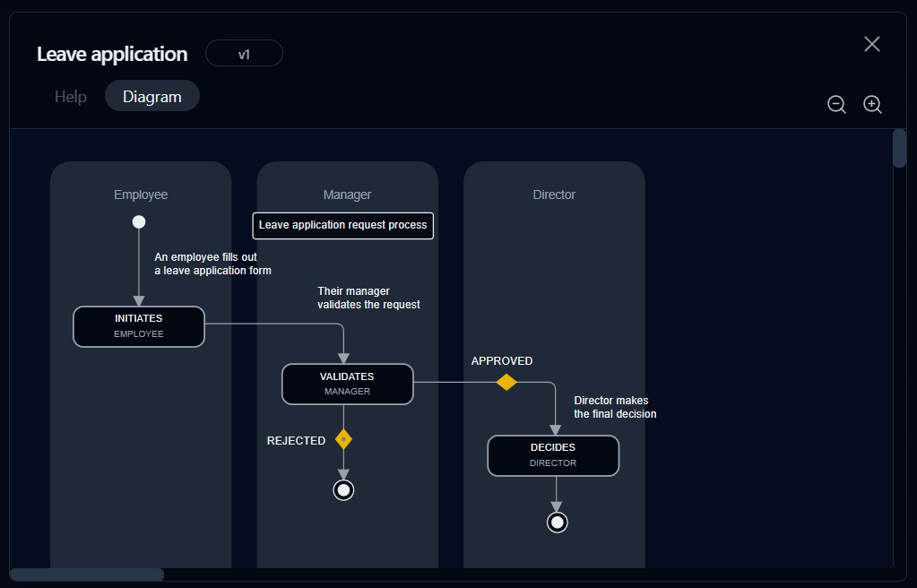
Task: Select the INITIATES Employee step node
Action: tap(139, 326)
